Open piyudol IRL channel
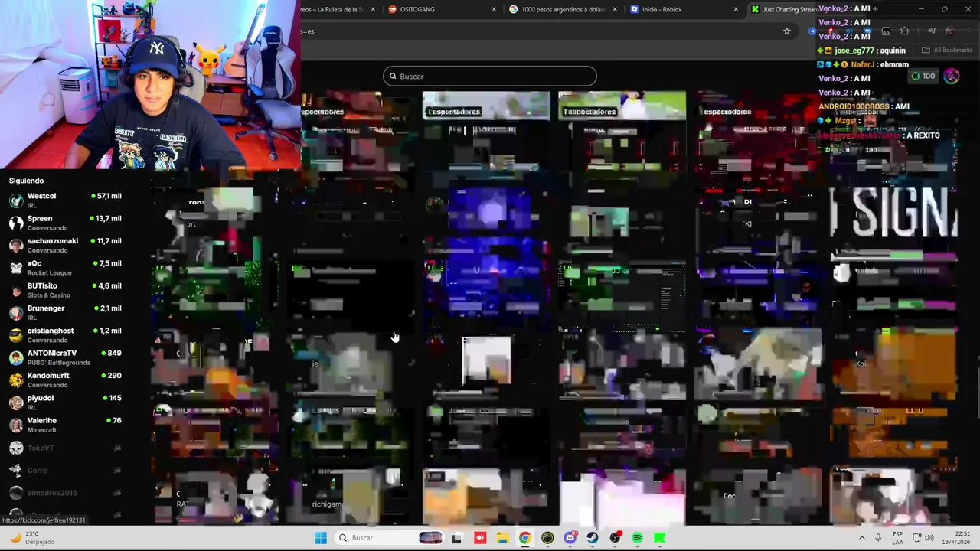The height and width of the screenshot is (551, 980). [65, 403]
